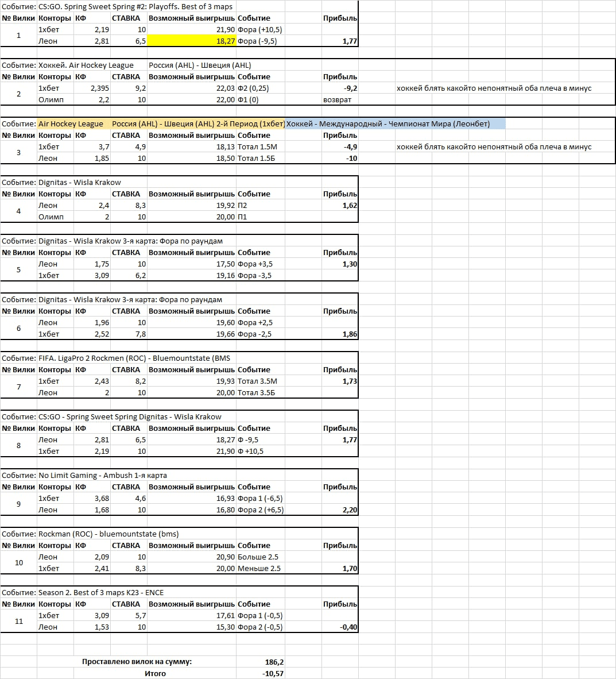Click the blue highlighted 'Чемпионат Мира (Леонбет)' cell
The image size is (616, 679).
coord(395,124)
